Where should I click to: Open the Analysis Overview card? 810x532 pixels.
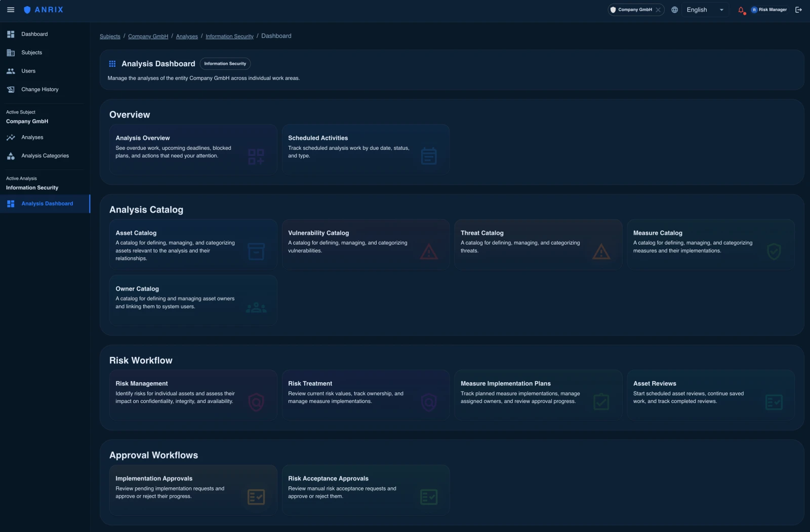point(193,150)
